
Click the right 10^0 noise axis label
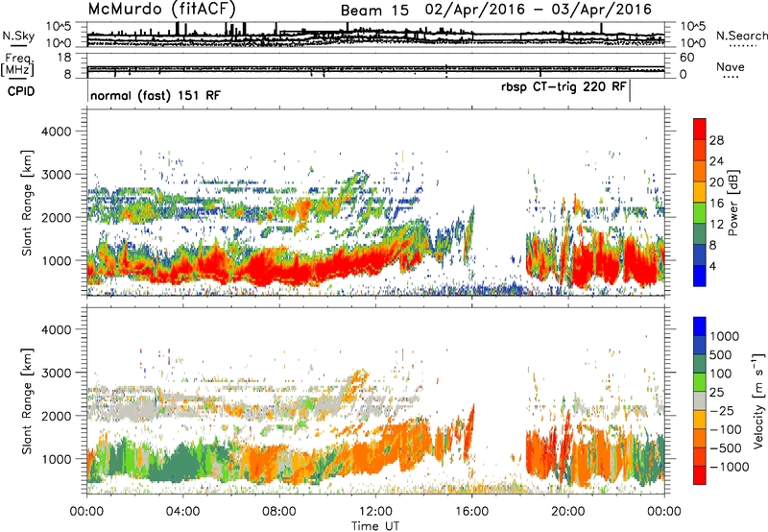(x=692, y=43)
